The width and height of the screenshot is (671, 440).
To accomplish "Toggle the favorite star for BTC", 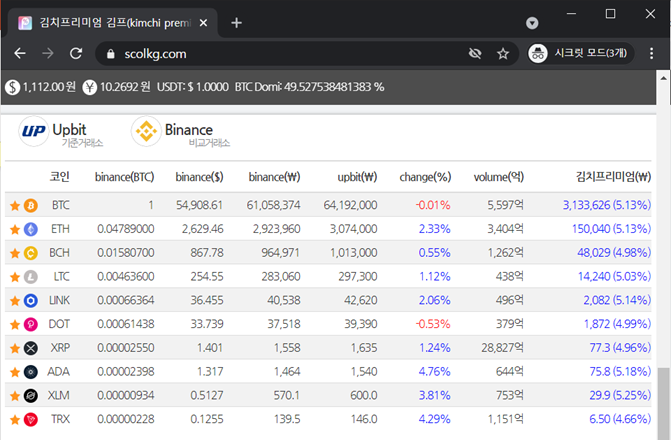I will coord(15,206).
